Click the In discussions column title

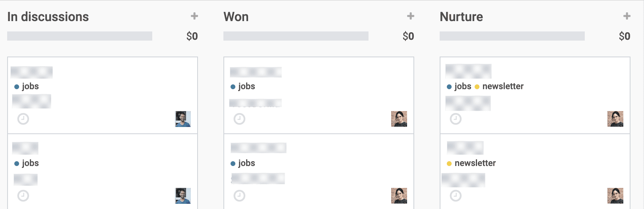(48, 17)
